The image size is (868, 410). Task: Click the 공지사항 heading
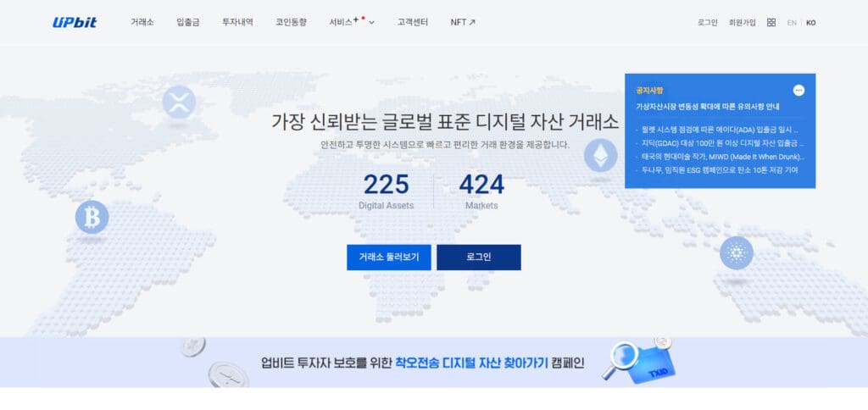click(x=648, y=90)
